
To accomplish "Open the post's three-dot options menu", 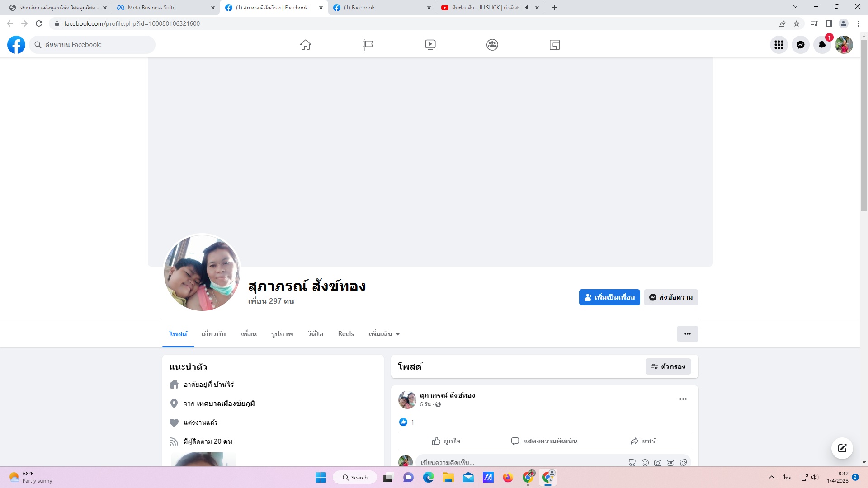I will [x=683, y=399].
